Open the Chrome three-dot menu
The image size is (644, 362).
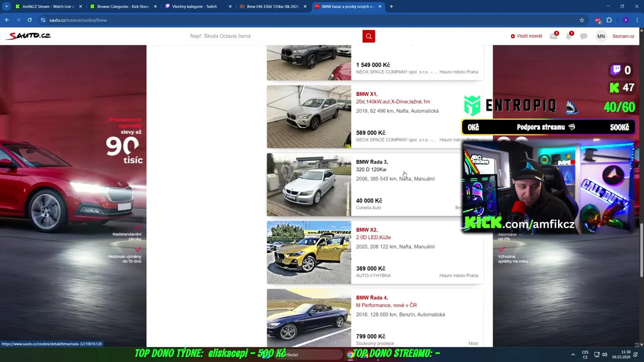[x=637, y=20]
